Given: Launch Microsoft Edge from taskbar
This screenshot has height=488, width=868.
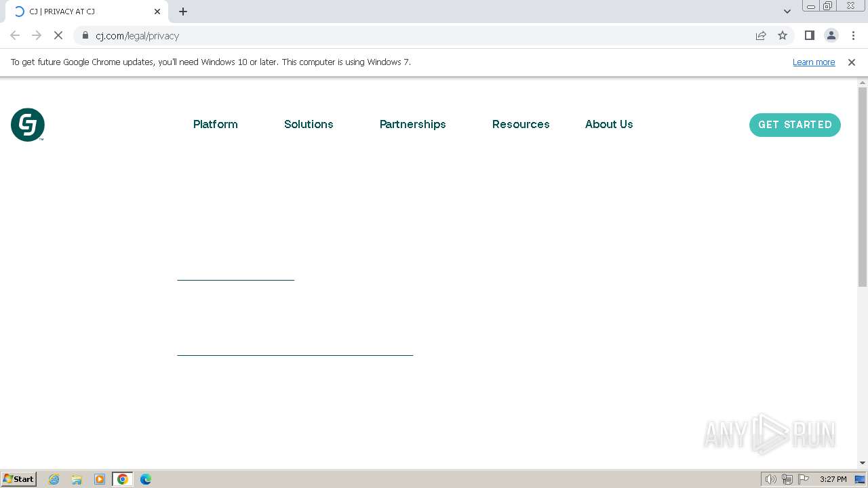Looking at the screenshot, I should coord(146,479).
